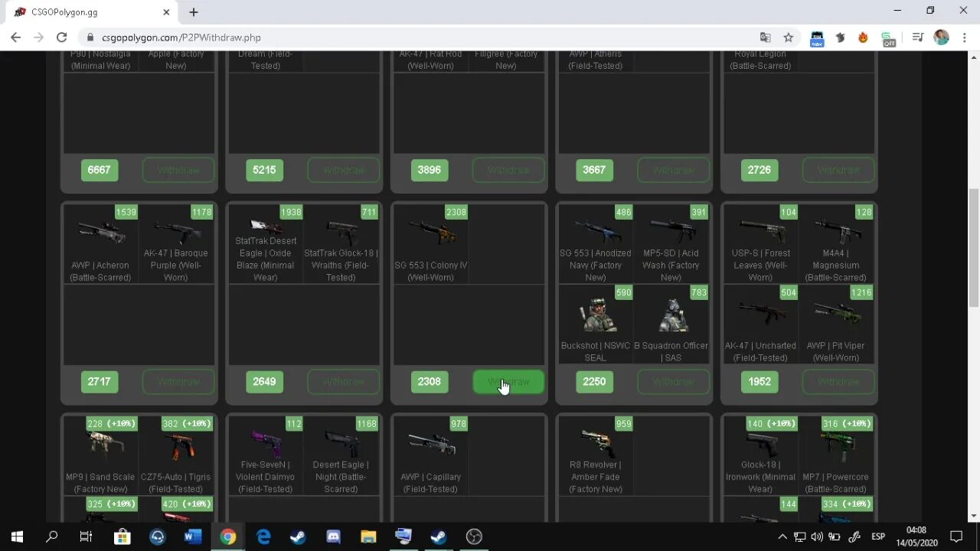Select the AK-47 Baroque Purple item
The width and height of the screenshot is (980, 551).
coord(175,244)
